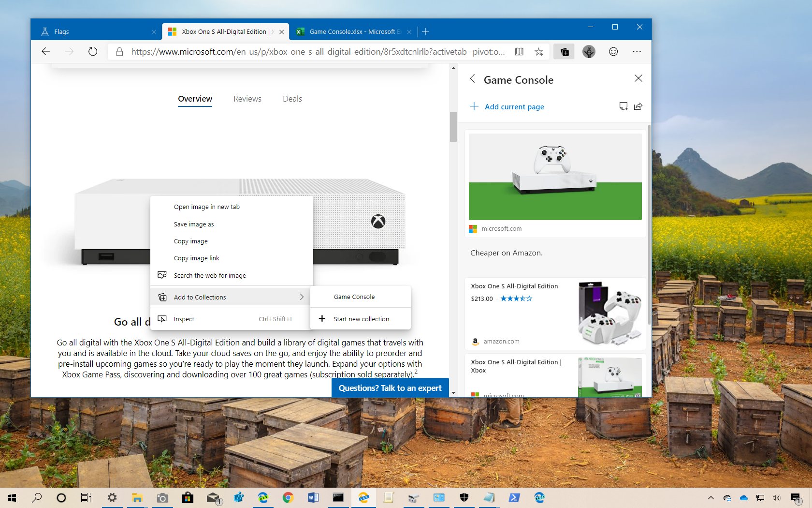Close the Xbox One S tab

click(282, 32)
